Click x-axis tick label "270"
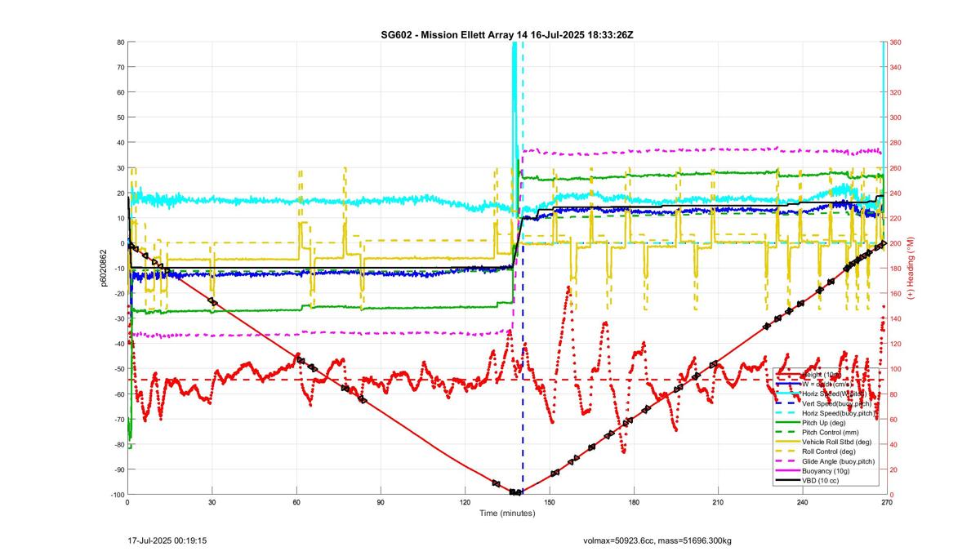This screenshot has width=980, height=556. pos(886,503)
